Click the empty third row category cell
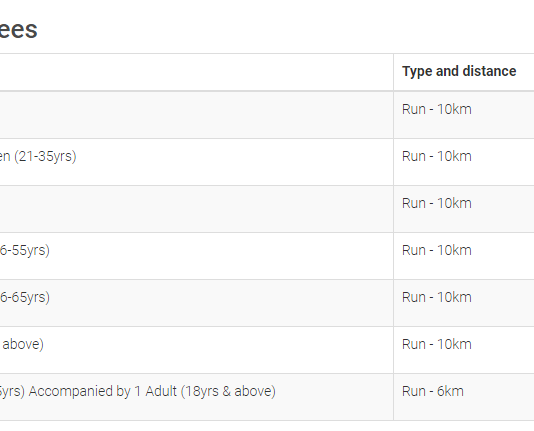Image resolution: width=534 pixels, height=431 pixels. (x=197, y=209)
